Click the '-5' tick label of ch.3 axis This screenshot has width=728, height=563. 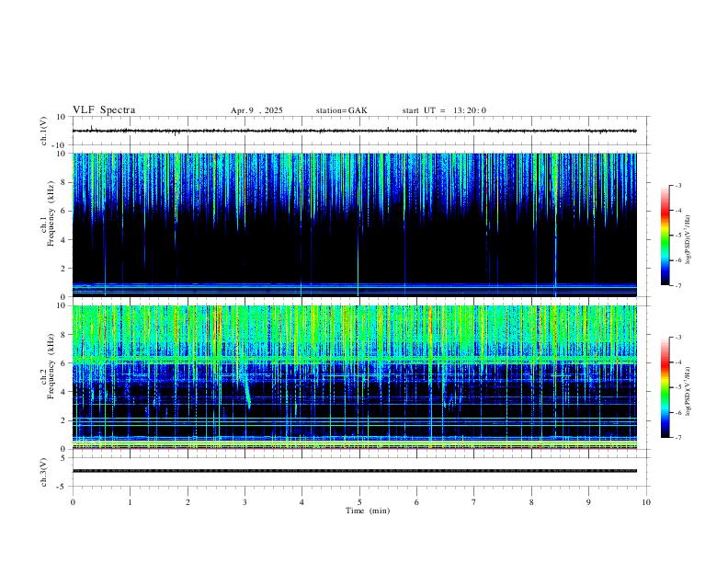[x=63, y=487]
